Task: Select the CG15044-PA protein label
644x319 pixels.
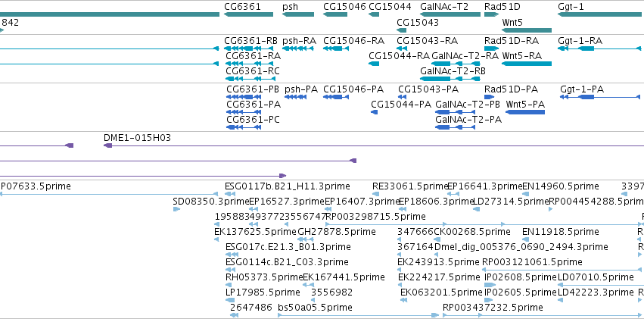Action: click(401, 105)
